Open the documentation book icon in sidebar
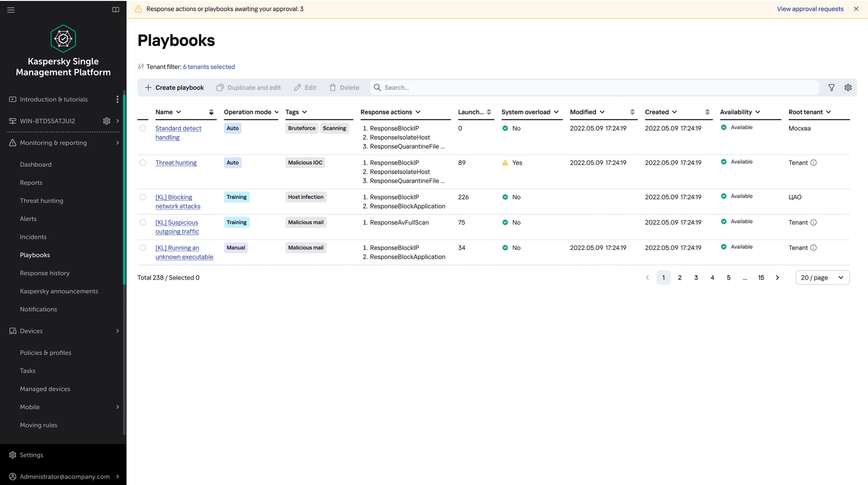 pyautogui.click(x=116, y=10)
